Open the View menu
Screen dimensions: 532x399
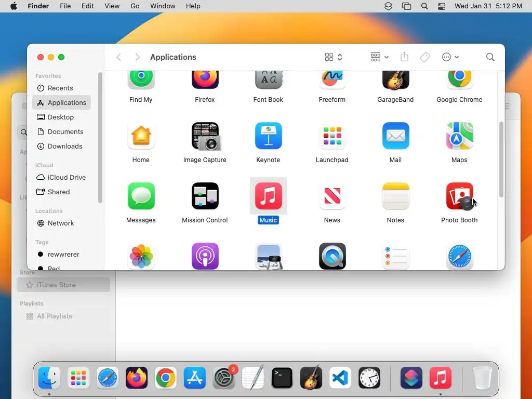(x=112, y=6)
